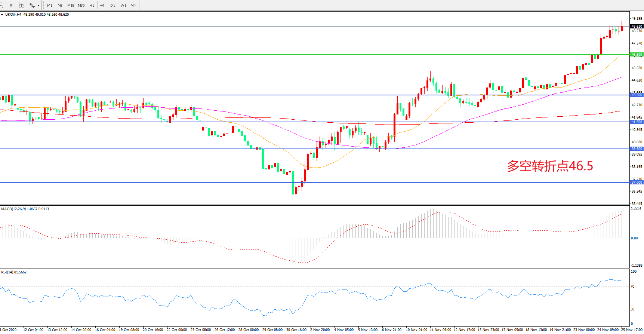Switch chart to MN monthly timeframe
This screenshot has width=644, height=334.
[x=133, y=5]
